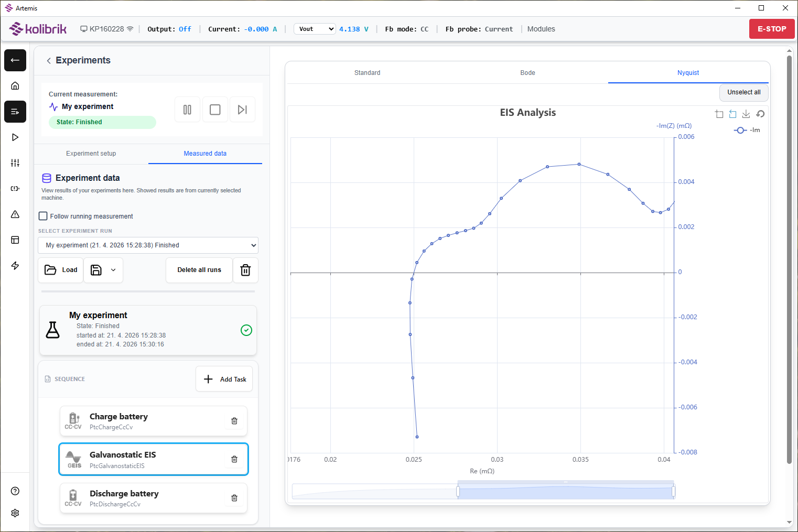Hit the red E-STOP button

[x=772, y=29]
